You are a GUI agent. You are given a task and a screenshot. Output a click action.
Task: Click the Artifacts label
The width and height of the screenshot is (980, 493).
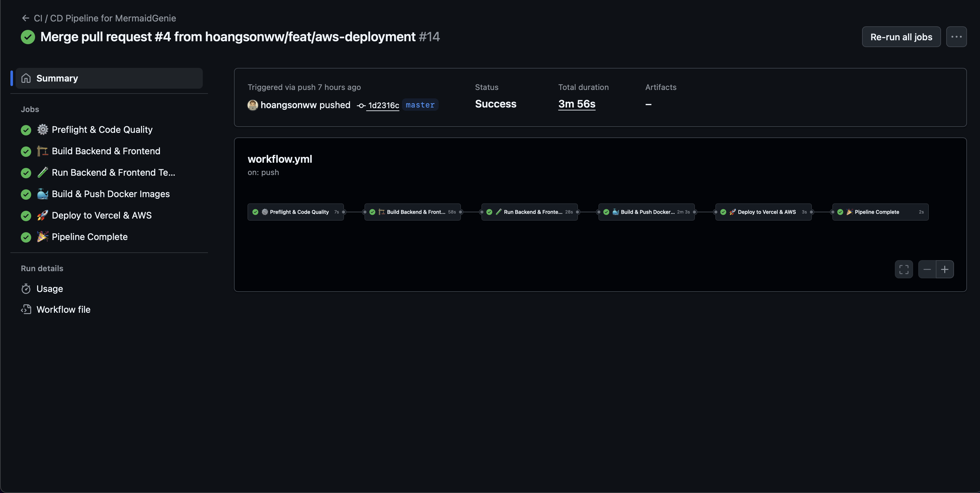[x=661, y=87]
